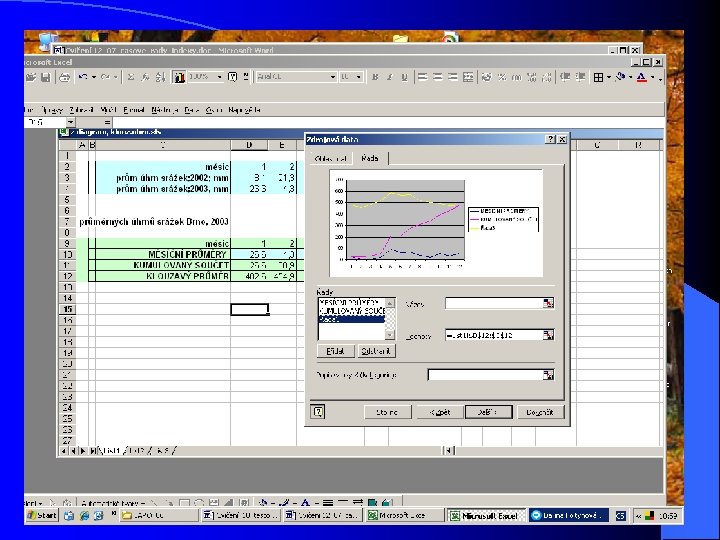Image resolution: width=720 pixels, height=540 pixels.
Task: Click the Decrease Indent icon
Action: coord(566,77)
